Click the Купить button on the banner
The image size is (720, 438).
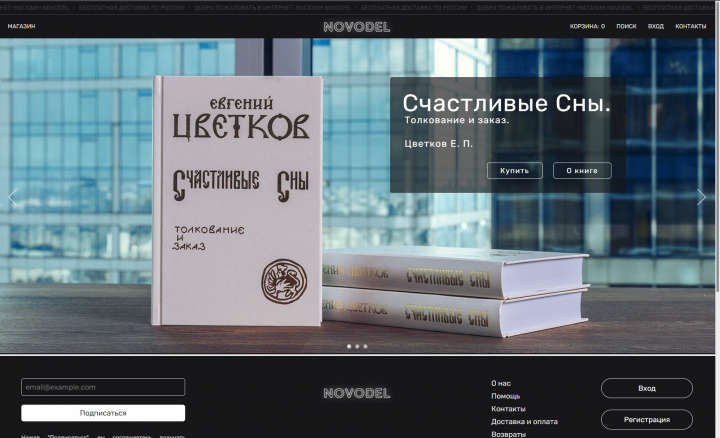coord(515,170)
